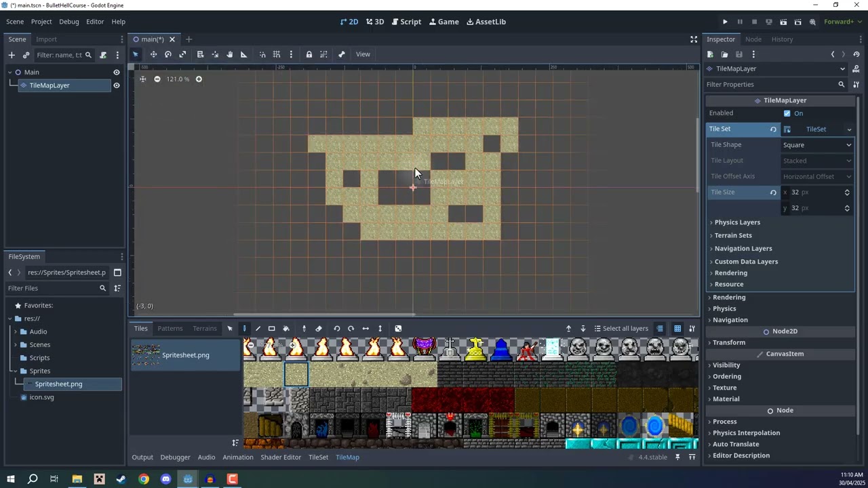The image size is (868, 488).
Task: Collapse the Main node in scene tree
Action: (x=9, y=73)
